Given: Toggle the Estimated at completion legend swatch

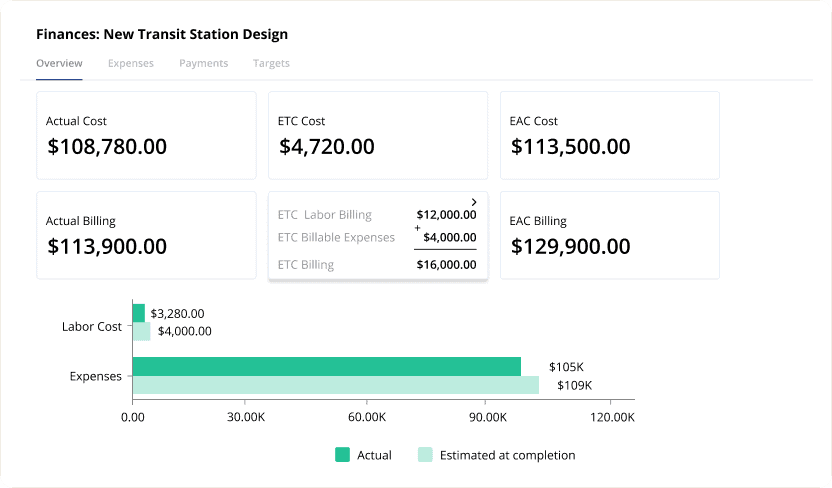Looking at the screenshot, I should point(425,455).
